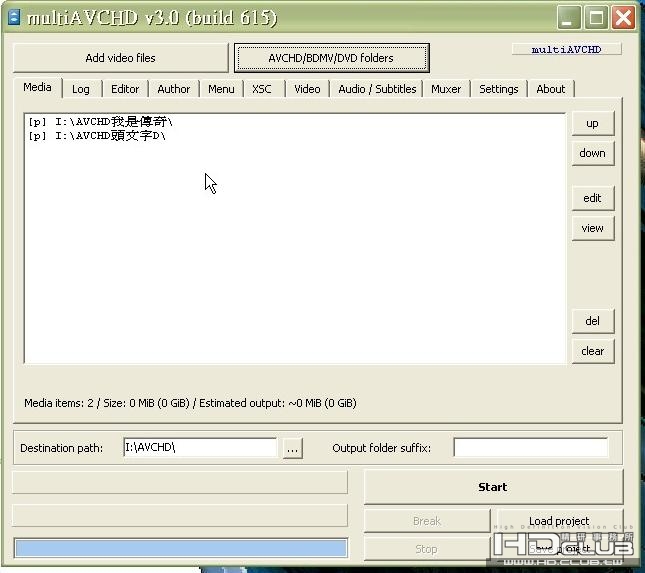
Task: Focus the Destination path field
Action: coord(200,448)
